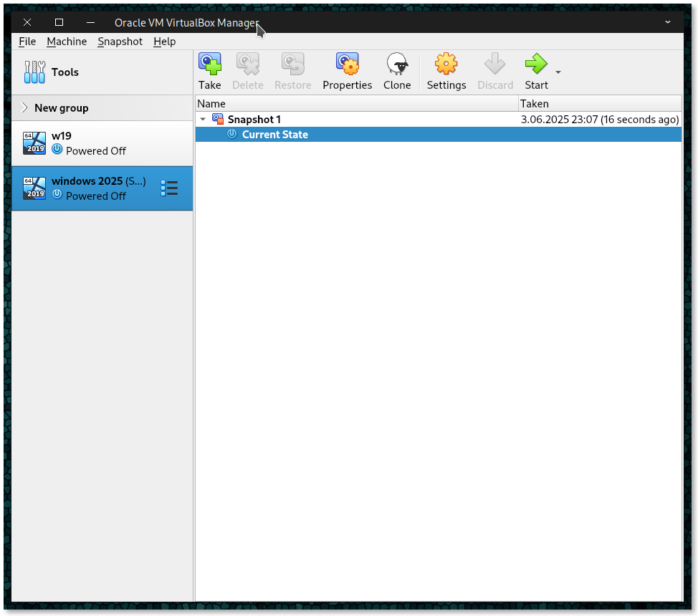Open the Machine menu
698x616 pixels.
tap(67, 42)
